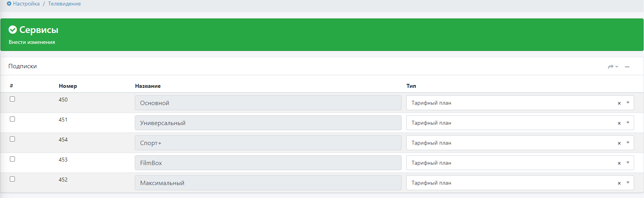Clear the type selection for Основной row
This screenshot has height=198, width=644.
[619, 103]
